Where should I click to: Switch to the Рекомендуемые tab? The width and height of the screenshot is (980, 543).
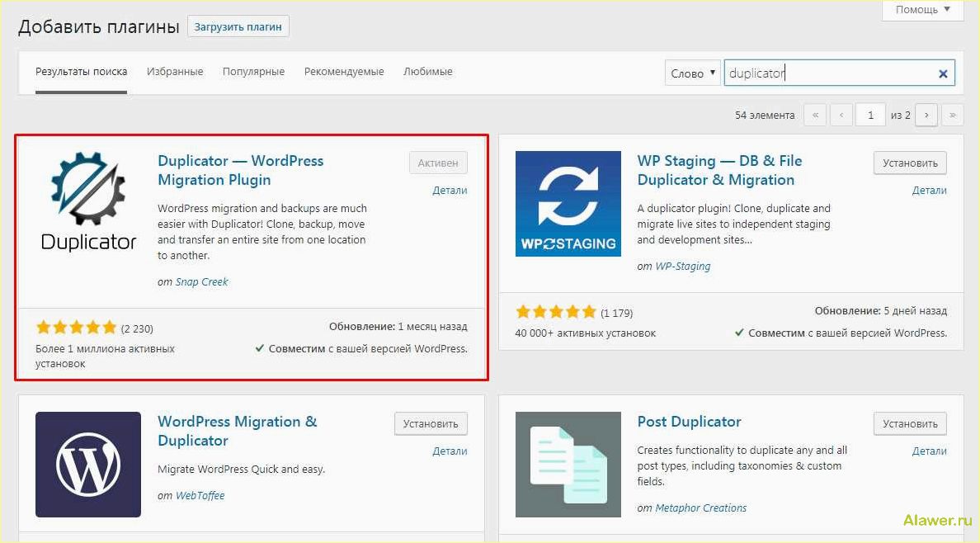click(344, 72)
